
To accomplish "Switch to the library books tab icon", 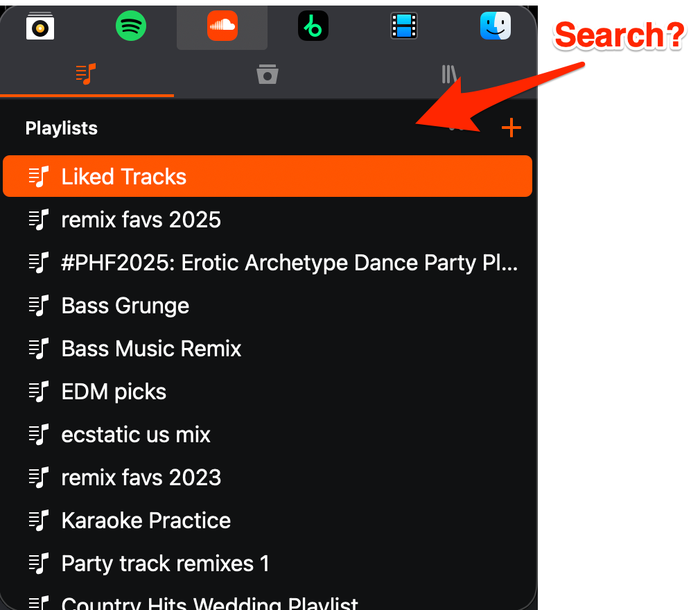I will (450, 73).
